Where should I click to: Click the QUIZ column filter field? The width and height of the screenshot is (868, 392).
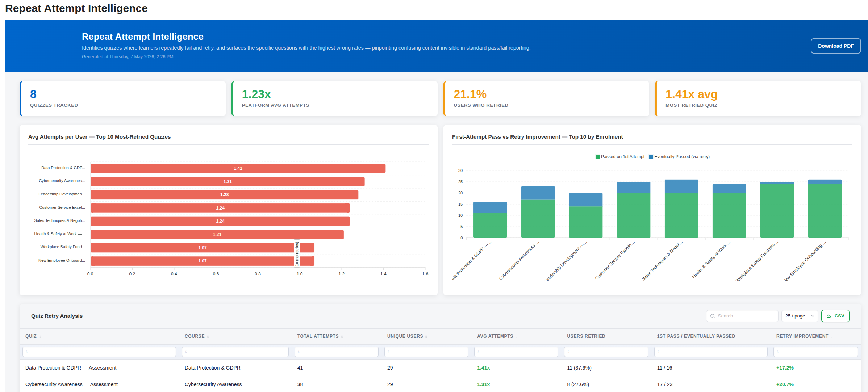(99, 352)
